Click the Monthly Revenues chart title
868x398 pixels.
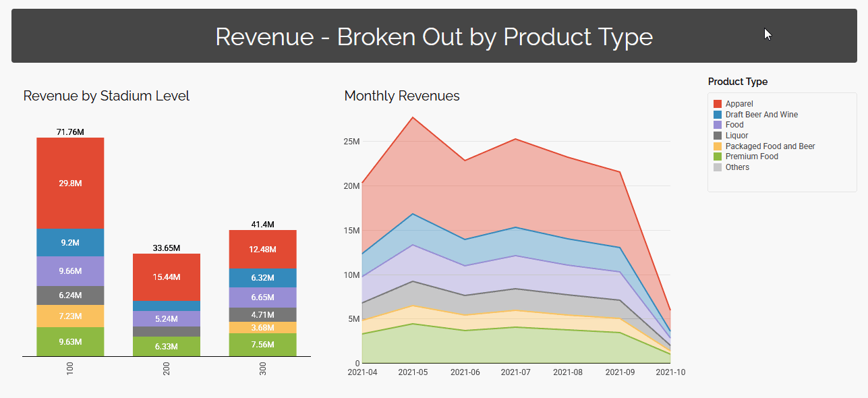[x=402, y=96]
